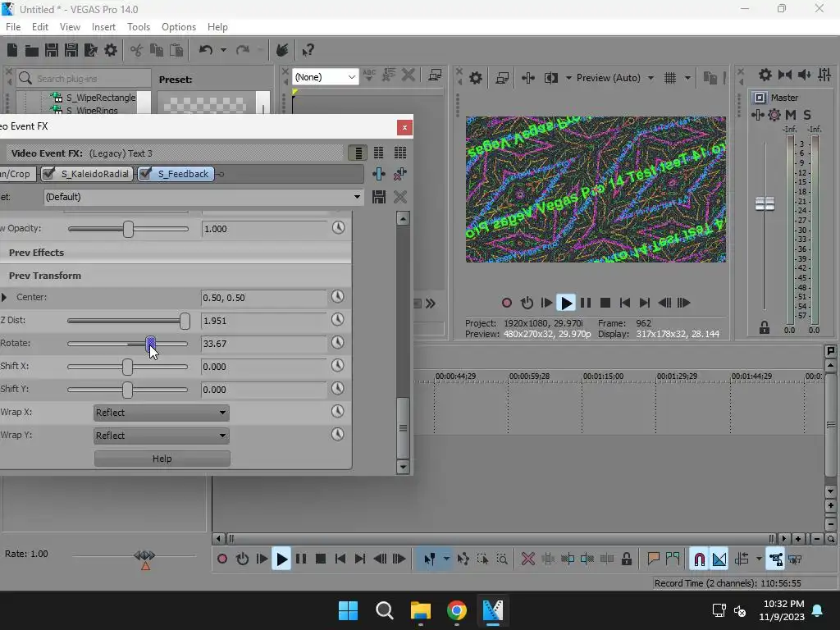
Task: Click the Rotate slider handle
Action: tap(151, 344)
